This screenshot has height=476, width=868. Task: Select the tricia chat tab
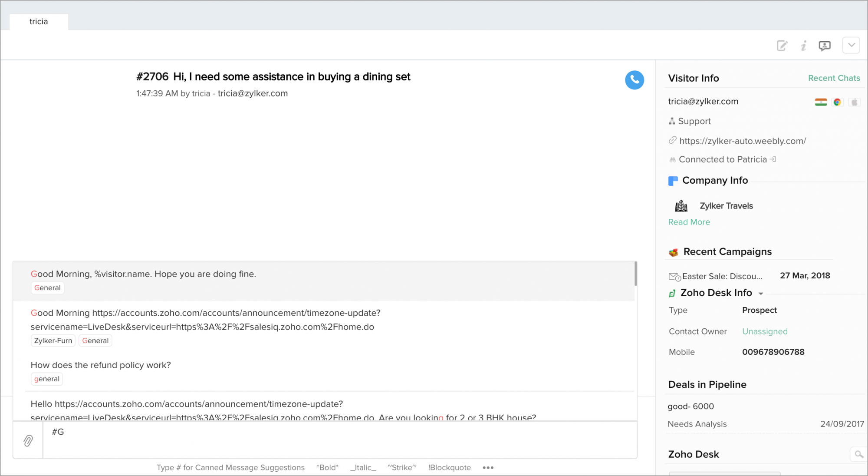click(x=39, y=22)
